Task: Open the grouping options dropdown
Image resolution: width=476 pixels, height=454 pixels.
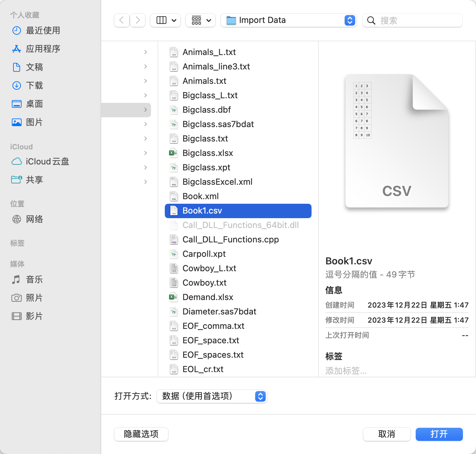Action: point(200,20)
